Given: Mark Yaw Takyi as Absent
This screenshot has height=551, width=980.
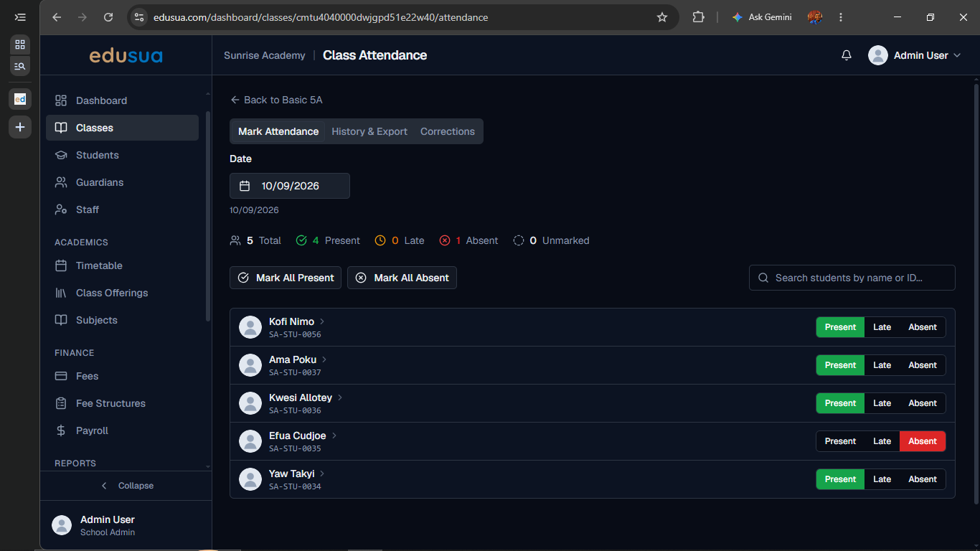Looking at the screenshot, I should (x=923, y=479).
